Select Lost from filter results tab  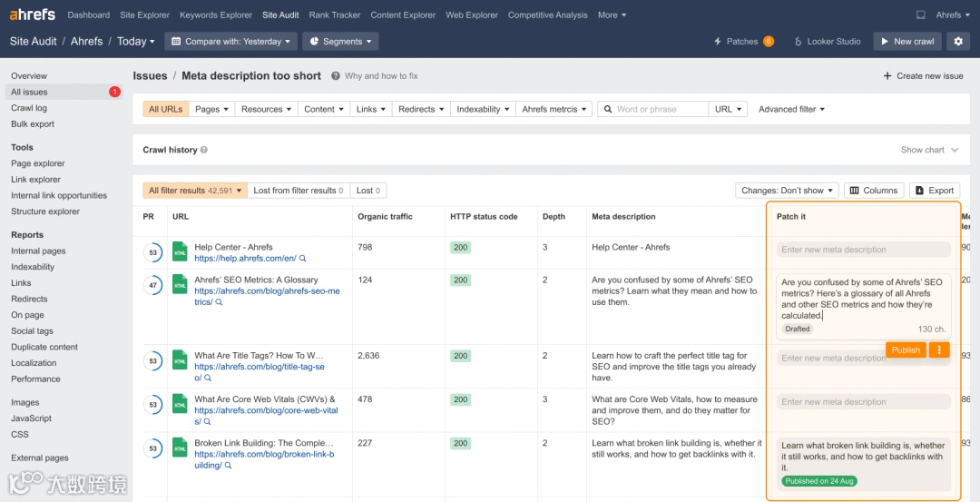(299, 191)
